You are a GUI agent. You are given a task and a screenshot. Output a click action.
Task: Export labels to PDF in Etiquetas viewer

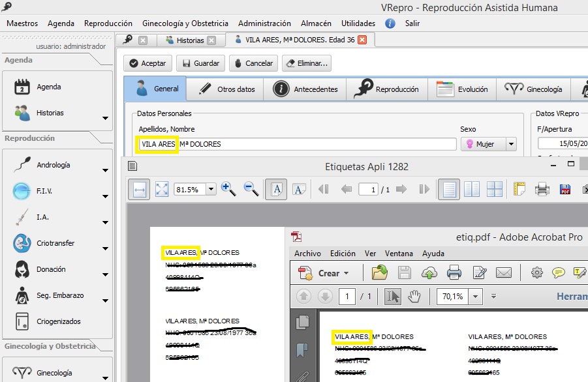[x=565, y=189]
